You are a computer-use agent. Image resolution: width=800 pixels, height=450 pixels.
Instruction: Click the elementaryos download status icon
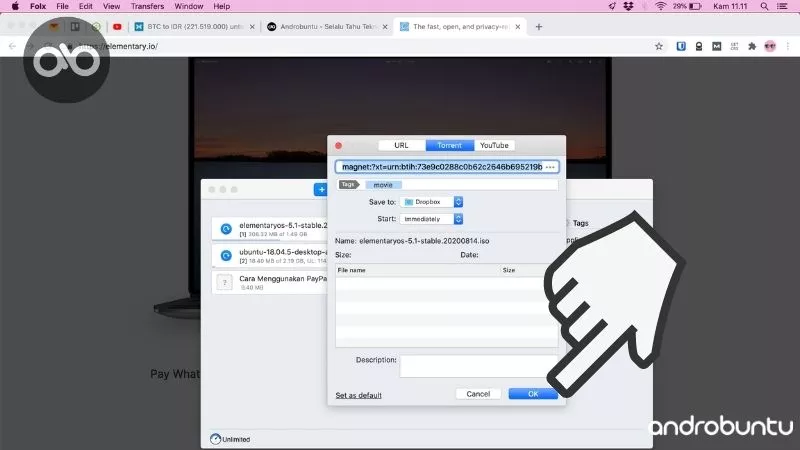226,229
